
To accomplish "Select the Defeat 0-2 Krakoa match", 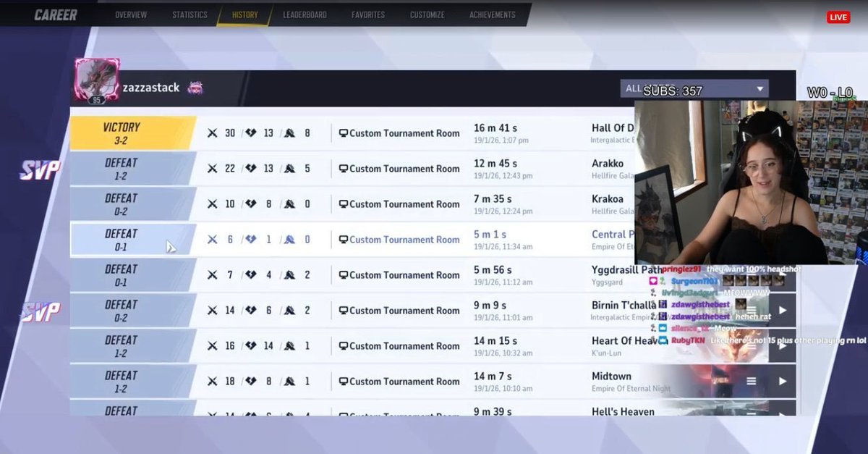I will coord(433,204).
